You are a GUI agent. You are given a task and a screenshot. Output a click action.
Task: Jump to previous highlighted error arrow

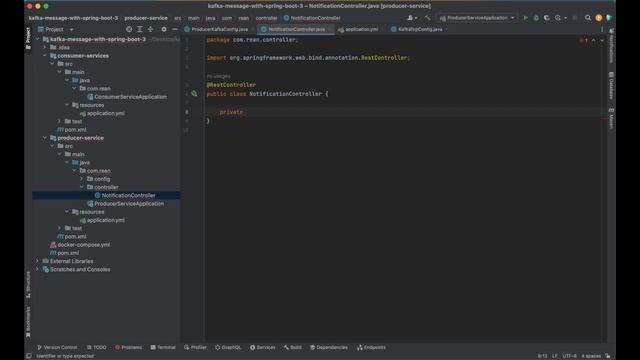pos(593,40)
